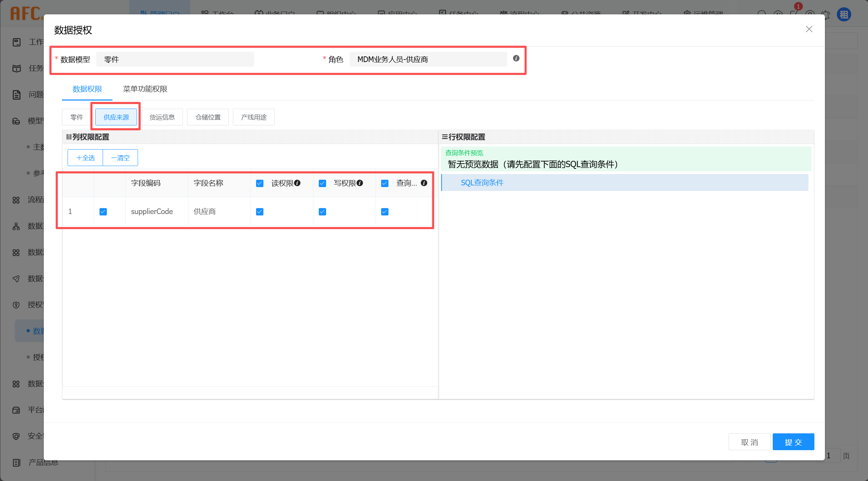Toggle read permission header checkbox
Viewport: 868px width, 481px height.
tap(260, 183)
